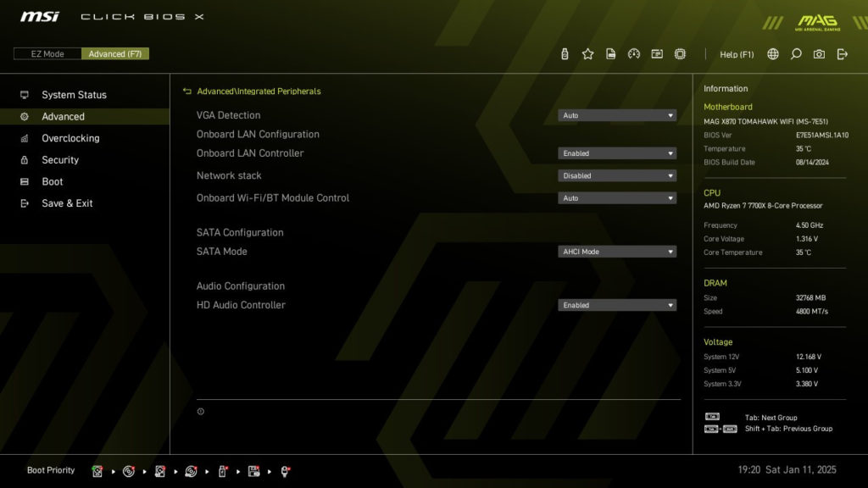Viewport: 868px width, 488px height.
Task: Click MAG X870 TOMAHAWK WIFI model text
Action: pos(765,121)
